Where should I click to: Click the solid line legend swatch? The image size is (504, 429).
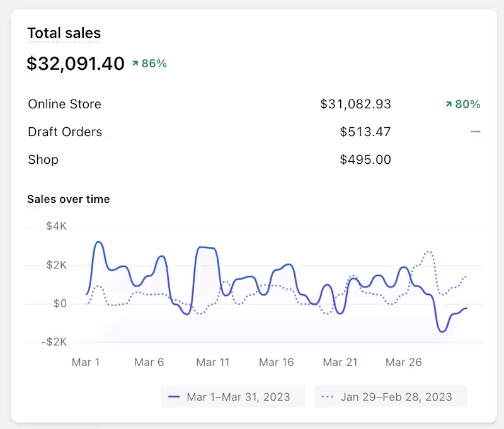click(175, 397)
